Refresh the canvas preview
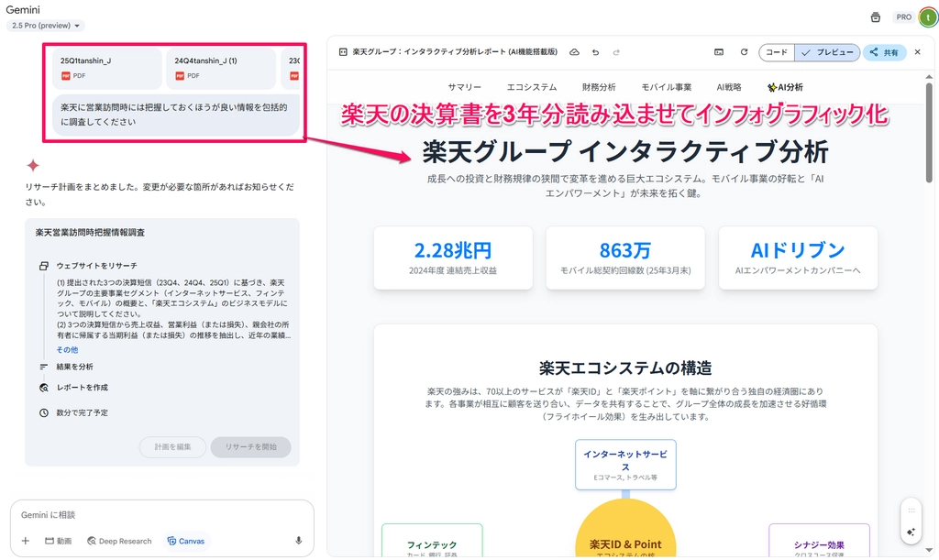Image resolution: width=939 pixels, height=560 pixels. (744, 52)
